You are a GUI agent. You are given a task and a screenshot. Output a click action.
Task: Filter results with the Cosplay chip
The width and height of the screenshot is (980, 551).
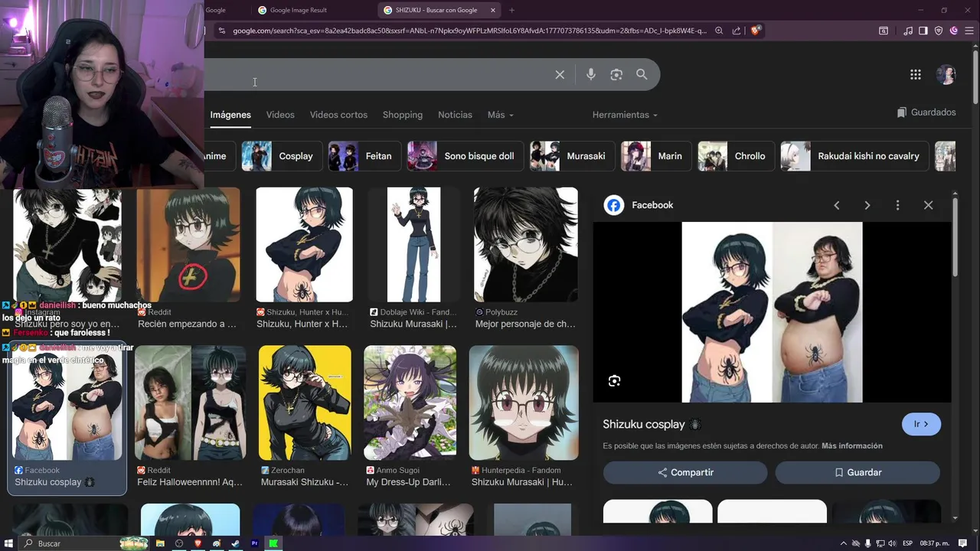tap(282, 156)
